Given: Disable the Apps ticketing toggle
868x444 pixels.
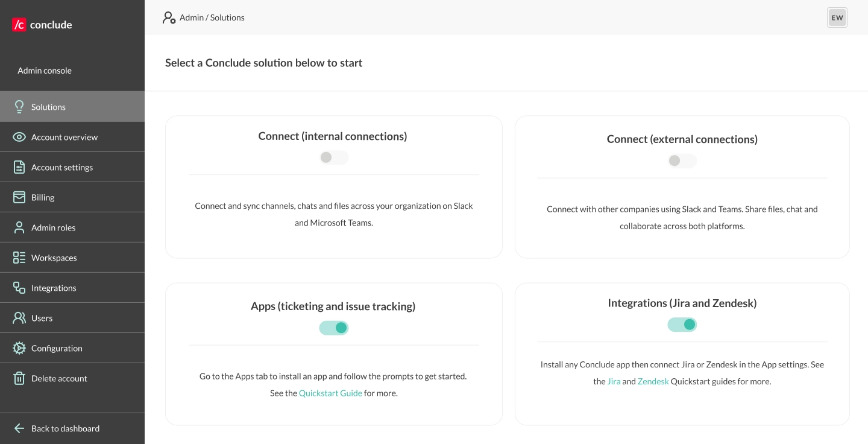Looking at the screenshot, I should coord(334,328).
